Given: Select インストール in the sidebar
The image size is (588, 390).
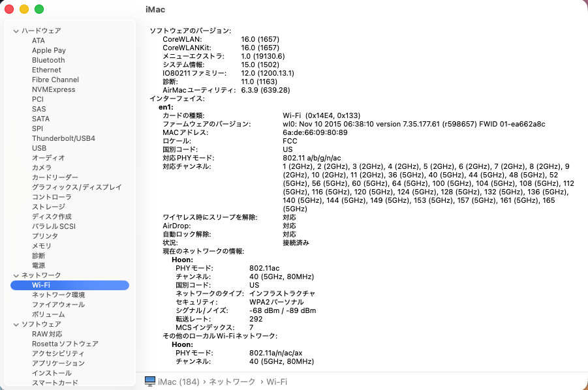Looking at the screenshot, I should (x=52, y=373).
